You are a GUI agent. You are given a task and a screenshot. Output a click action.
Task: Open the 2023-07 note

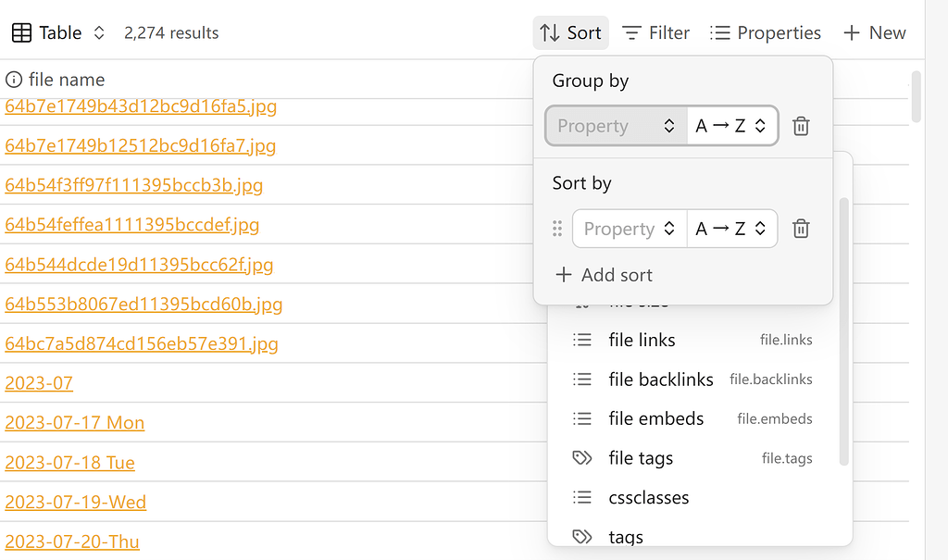pos(39,383)
